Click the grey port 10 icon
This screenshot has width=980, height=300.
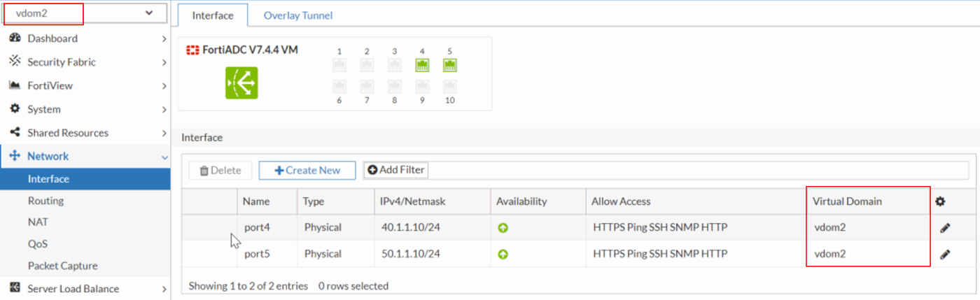click(x=449, y=87)
